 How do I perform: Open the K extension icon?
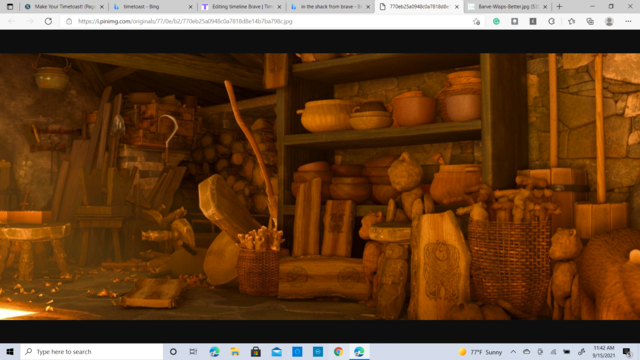[533, 21]
